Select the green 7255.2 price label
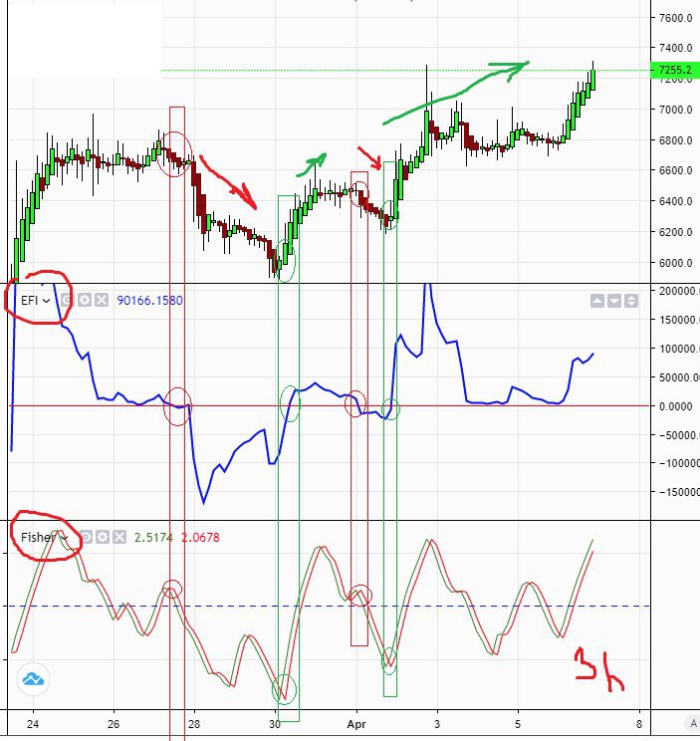 [674, 70]
